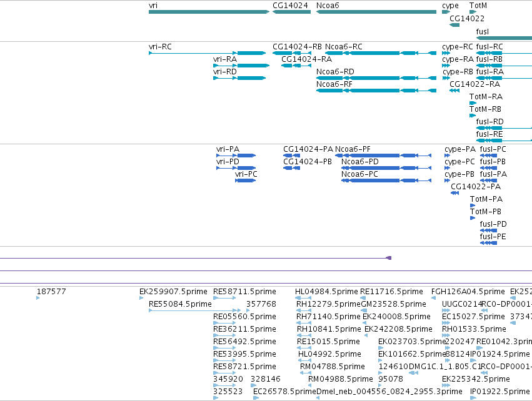532x401 pixels.
Task: Click the CG14024-RA transcript label
Action: pos(307,59)
